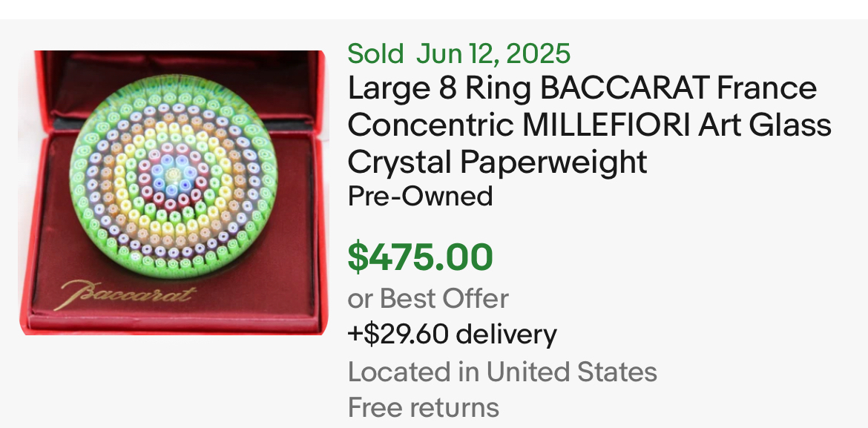Click the $475.00 sold price
868x428 pixels.
click(420, 257)
